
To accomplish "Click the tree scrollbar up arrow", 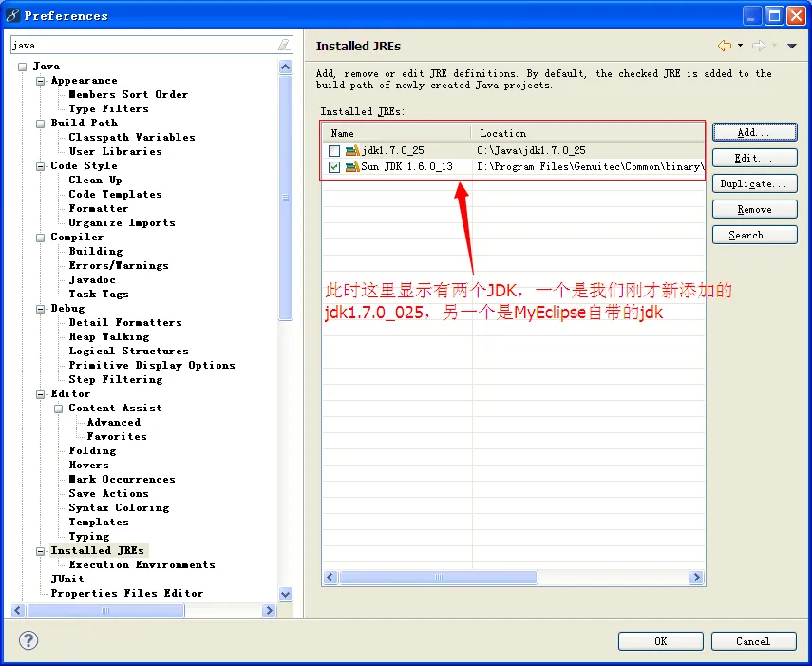I will (285, 67).
